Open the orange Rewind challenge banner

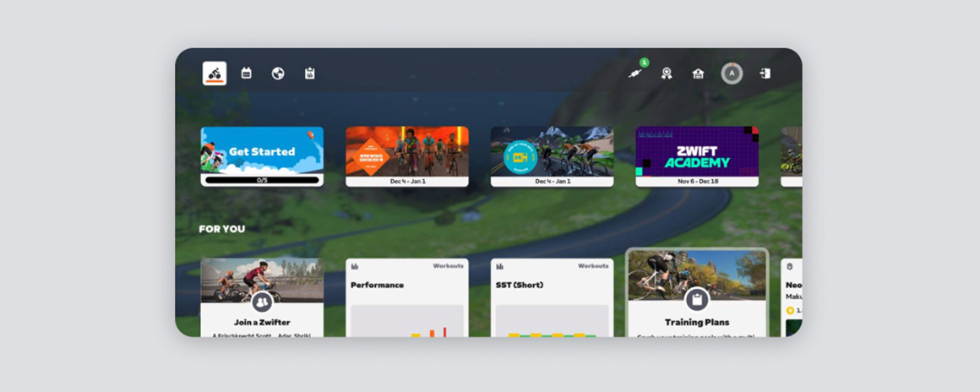pos(407,157)
